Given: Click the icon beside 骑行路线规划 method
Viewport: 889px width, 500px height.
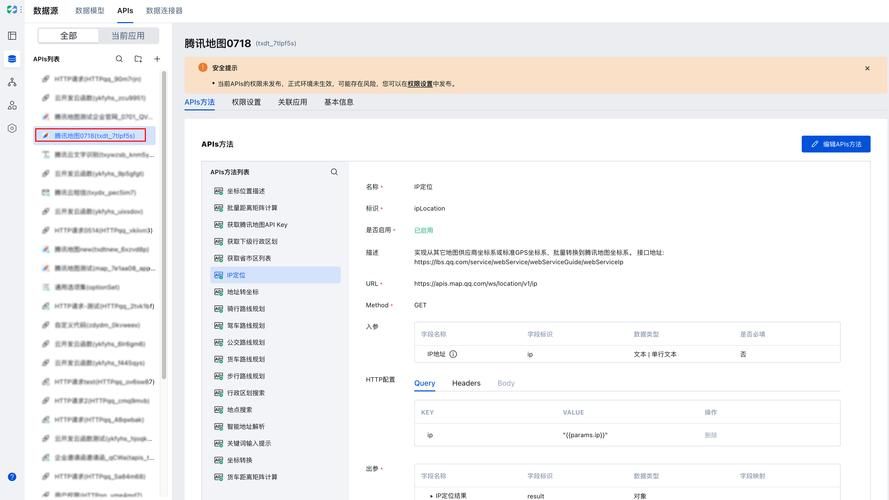Looking at the screenshot, I should point(218,309).
